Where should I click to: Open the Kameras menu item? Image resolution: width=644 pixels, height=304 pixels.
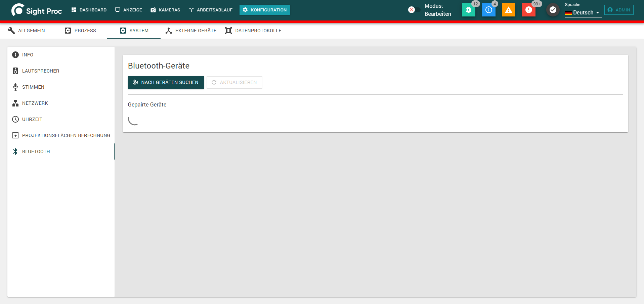166,10
